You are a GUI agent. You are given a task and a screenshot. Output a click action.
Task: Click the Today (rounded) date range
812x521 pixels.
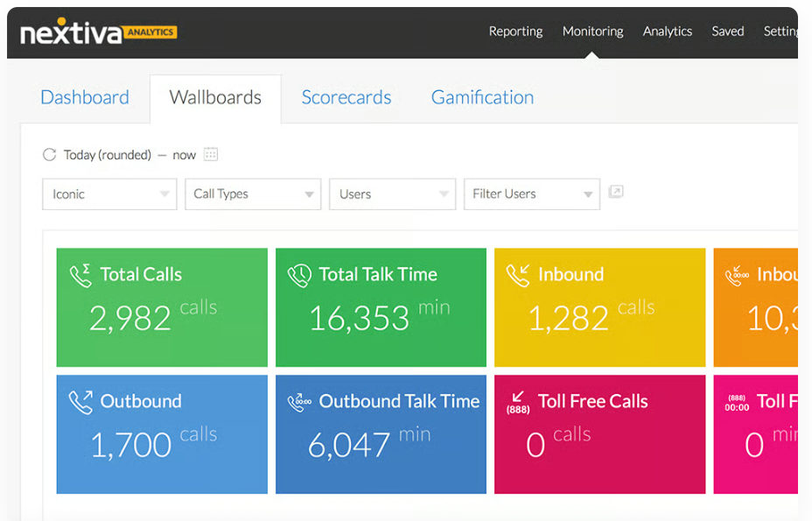(108, 155)
